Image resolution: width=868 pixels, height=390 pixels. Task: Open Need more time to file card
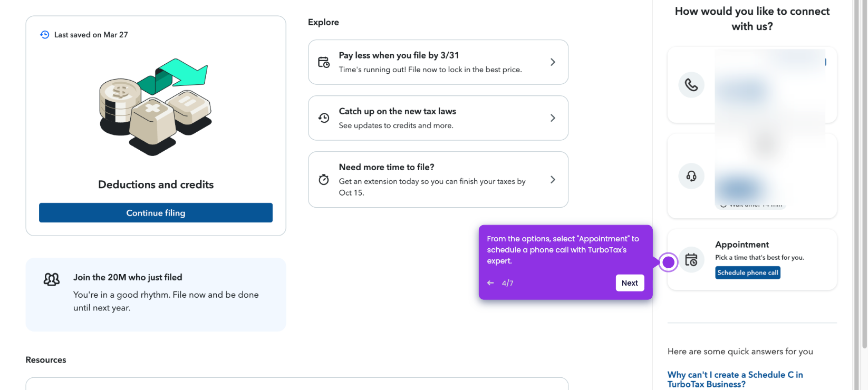[x=438, y=180]
